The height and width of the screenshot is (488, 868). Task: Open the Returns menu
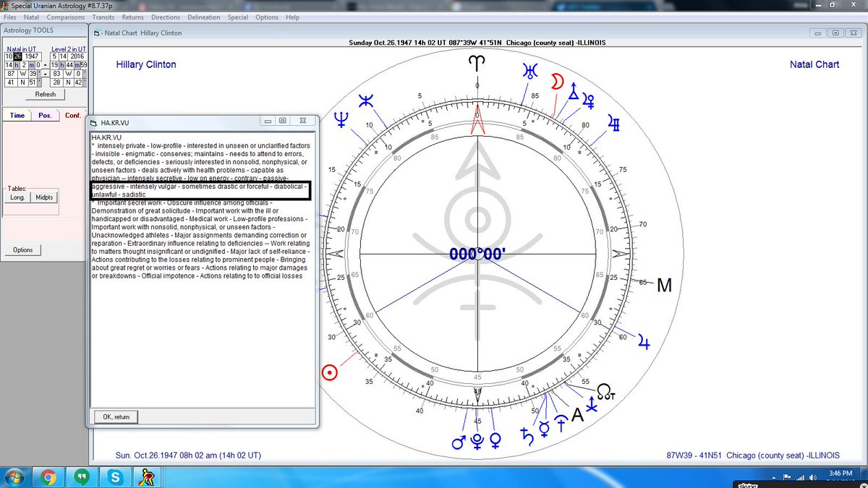(x=132, y=17)
